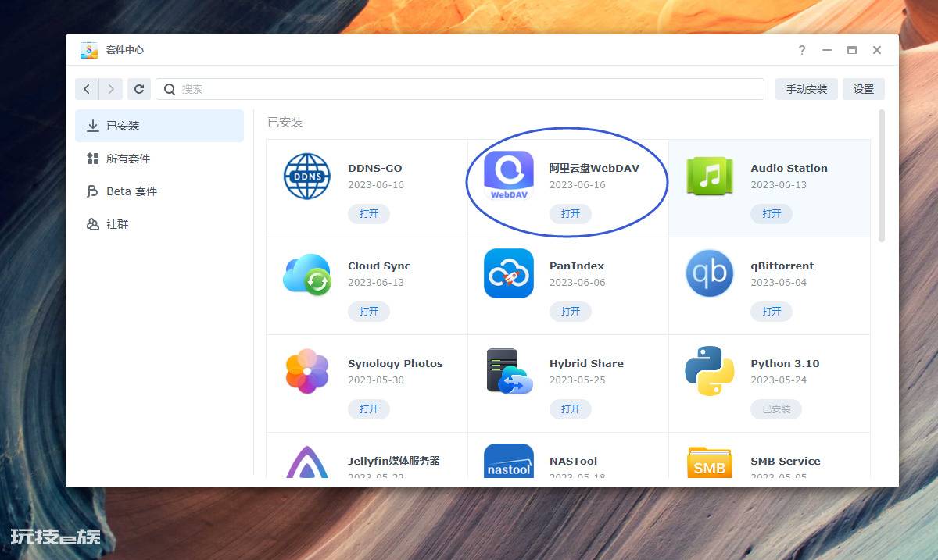Switch to 所有套件 in sidebar
The image size is (938, 560).
pyautogui.click(x=128, y=159)
